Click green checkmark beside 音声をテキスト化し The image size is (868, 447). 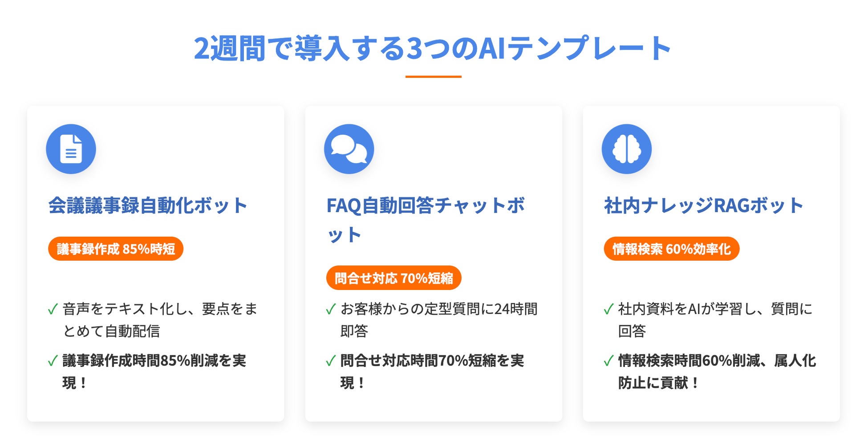point(53,309)
